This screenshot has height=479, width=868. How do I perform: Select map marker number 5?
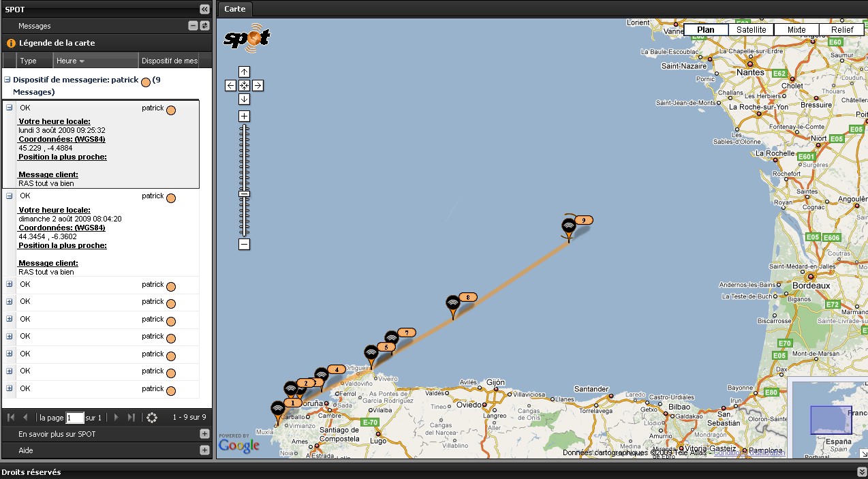coord(371,356)
